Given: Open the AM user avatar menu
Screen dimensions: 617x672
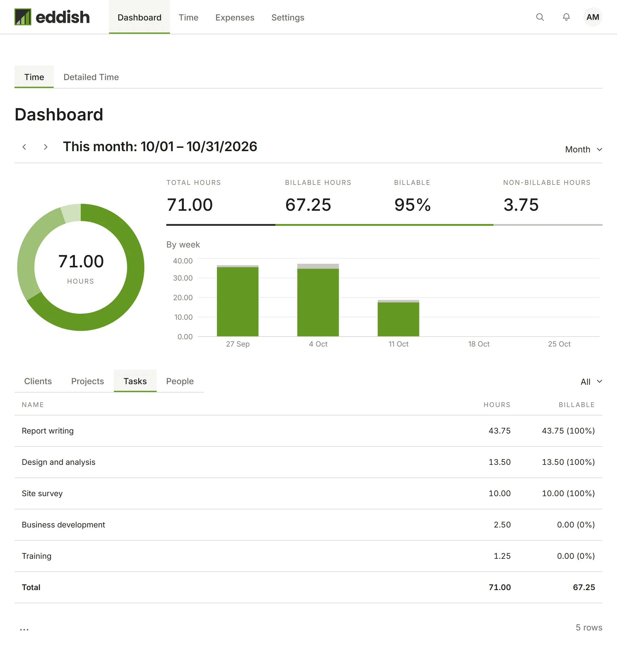Looking at the screenshot, I should [x=593, y=17].
